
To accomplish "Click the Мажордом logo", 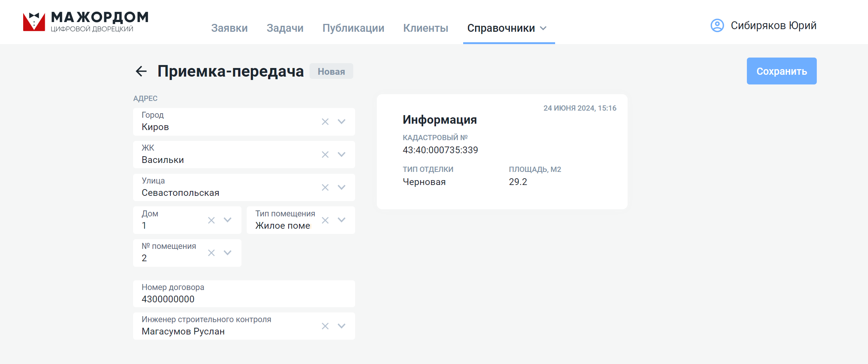I will [86, 22].
